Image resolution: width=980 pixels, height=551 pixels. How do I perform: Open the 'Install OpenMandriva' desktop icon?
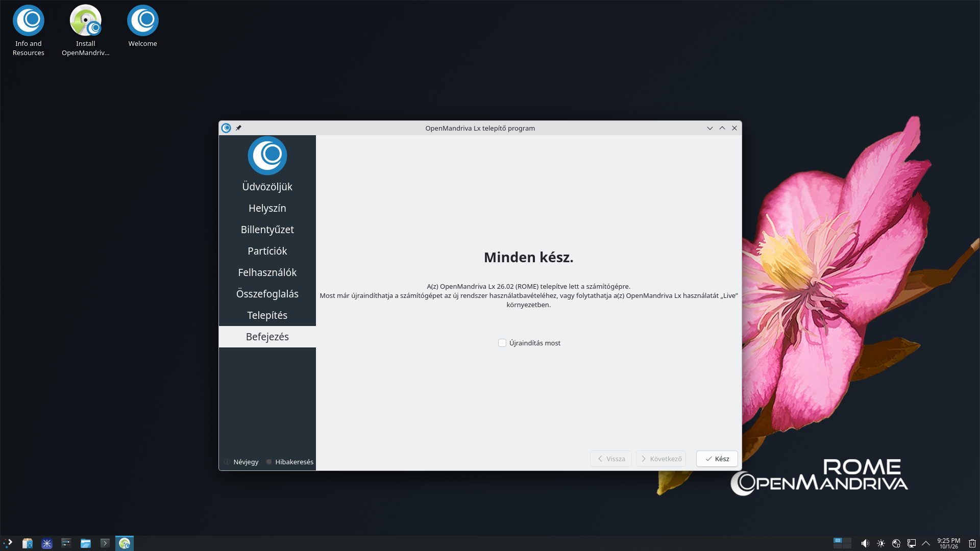point(86,31)
